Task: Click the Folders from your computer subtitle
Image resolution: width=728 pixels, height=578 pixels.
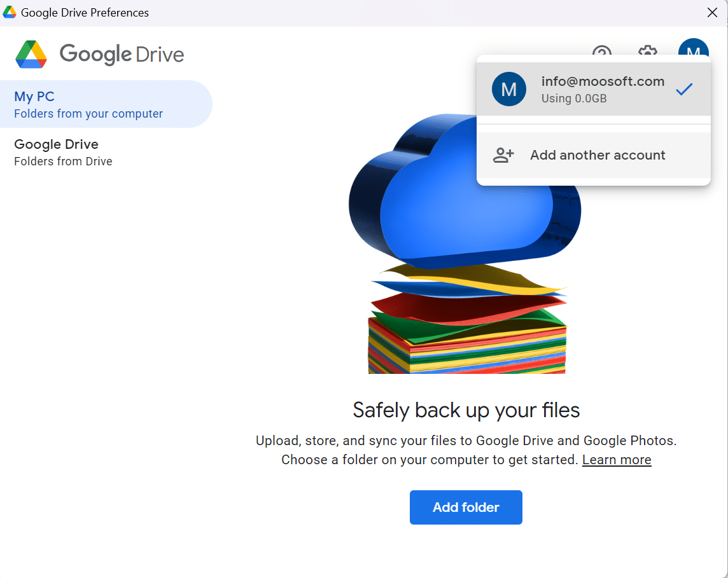Action: click(88, 114)
